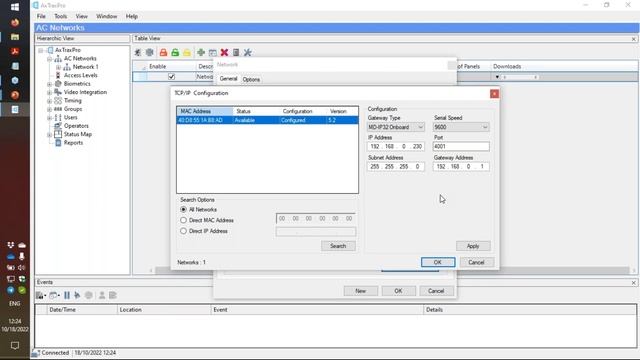This screenshot has width=640, height=360.
Task: Open Firefox from the taskbar
Action: pos(15,22)
